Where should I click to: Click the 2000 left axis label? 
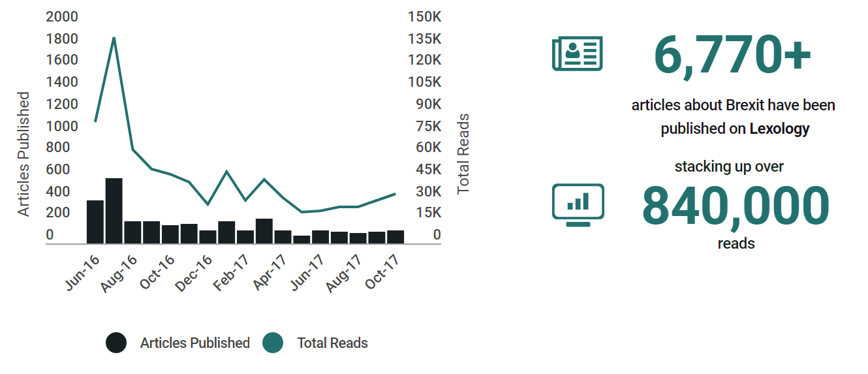coord(62,17)
